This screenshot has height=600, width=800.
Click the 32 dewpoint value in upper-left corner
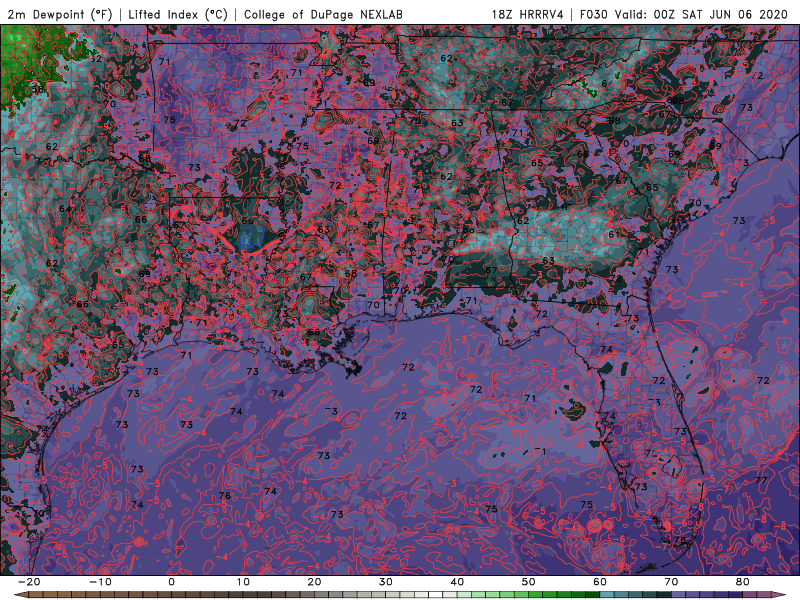pyautogui.click(x=96, y=59)
